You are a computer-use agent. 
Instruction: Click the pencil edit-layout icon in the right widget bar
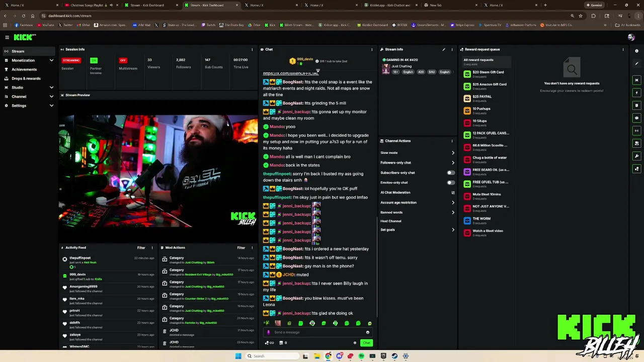[x=636, y=63]
